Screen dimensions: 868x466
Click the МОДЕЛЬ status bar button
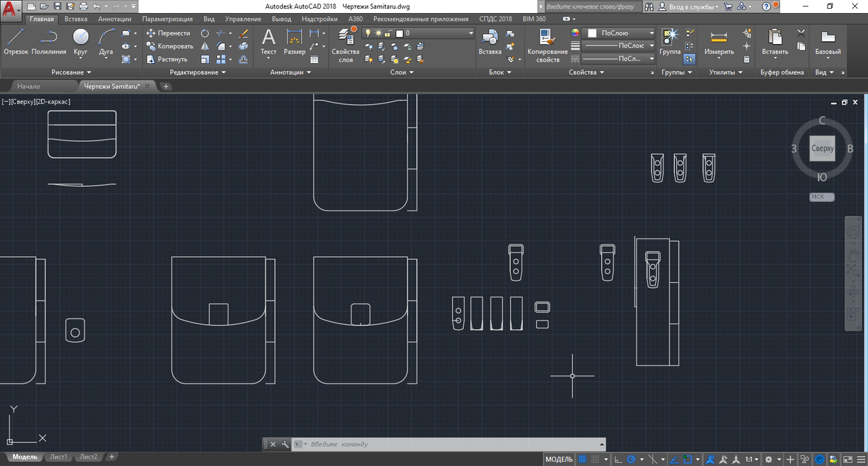click(x=559, y=459)
